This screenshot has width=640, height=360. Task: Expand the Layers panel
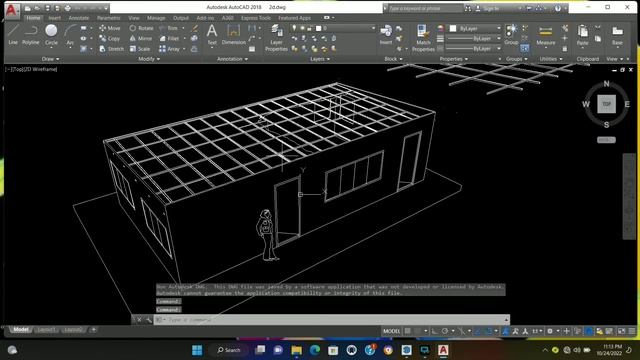pyautogui.click(x=320, y=59)
